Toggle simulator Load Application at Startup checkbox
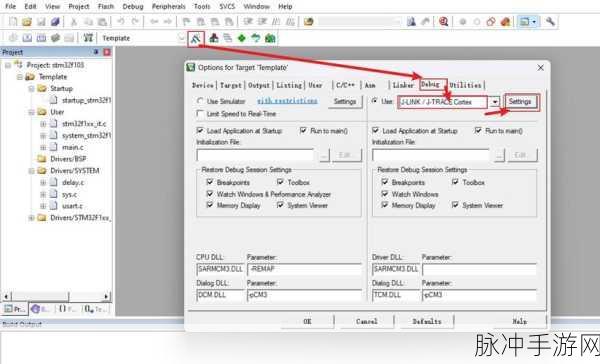 (x=200, y=131)
